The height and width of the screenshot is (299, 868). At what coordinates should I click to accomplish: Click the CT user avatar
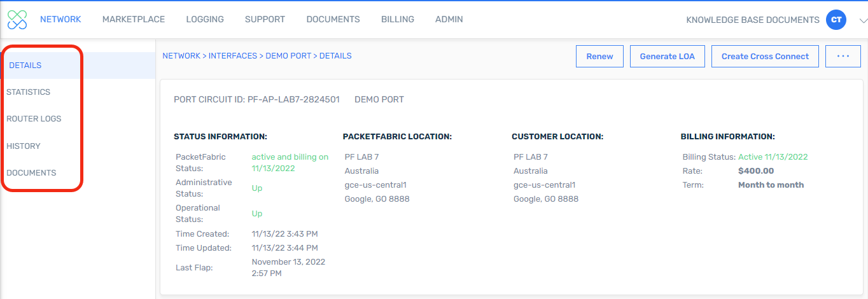pyautogui.click(x=836, y=20)
